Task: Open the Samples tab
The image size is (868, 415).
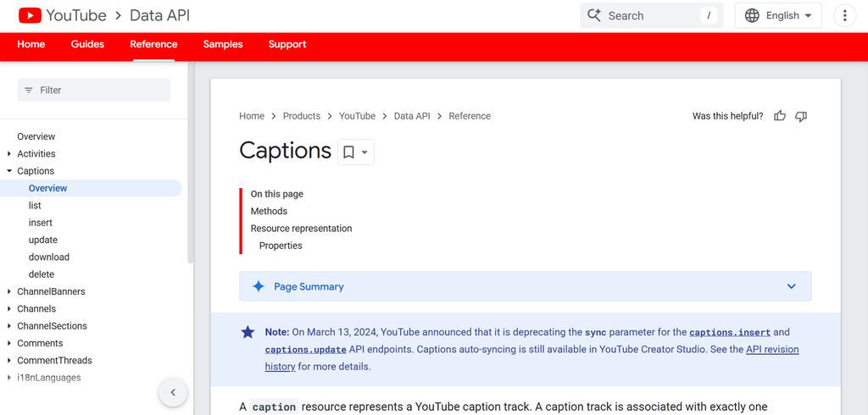Action: tap(223, 44)
